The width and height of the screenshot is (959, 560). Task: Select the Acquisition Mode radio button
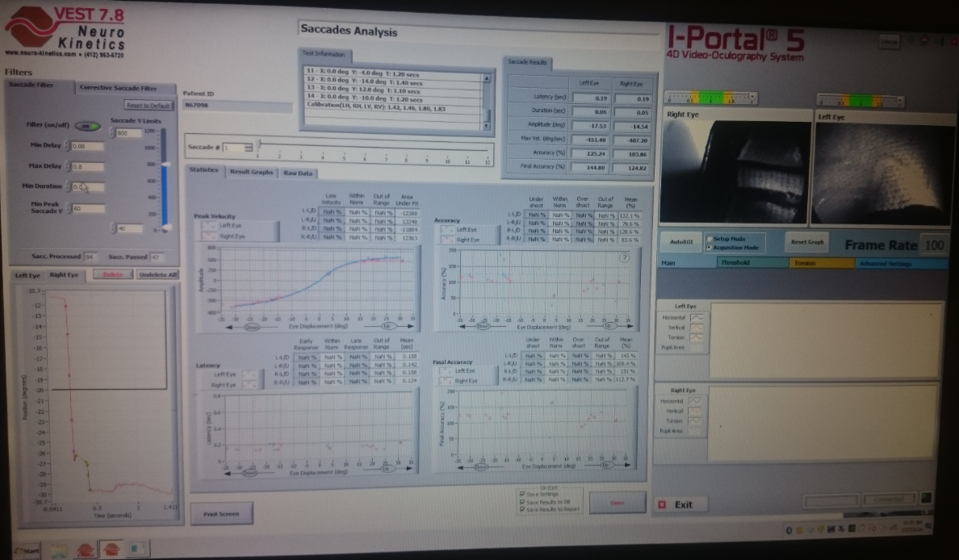[x=710, y=248]
